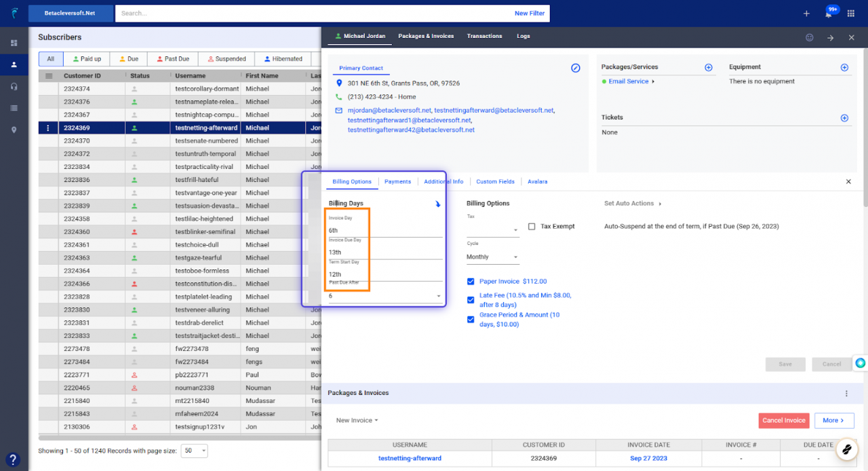The width and height of the screenshot is (868, 471).
Task: Edit Primary Contact using the pencil icon
Action: pyautogui.click(x=576, y=68)
